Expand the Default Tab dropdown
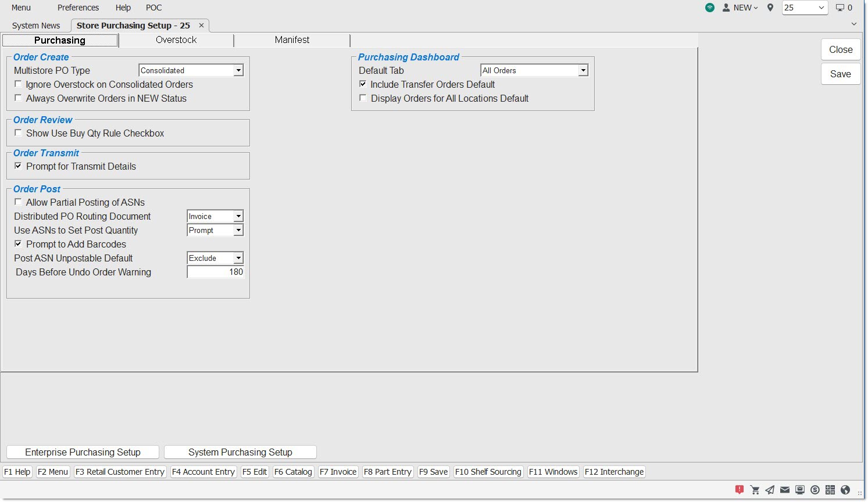The height and width of the screenshot is (502, 868). click(x=583, y=70)
